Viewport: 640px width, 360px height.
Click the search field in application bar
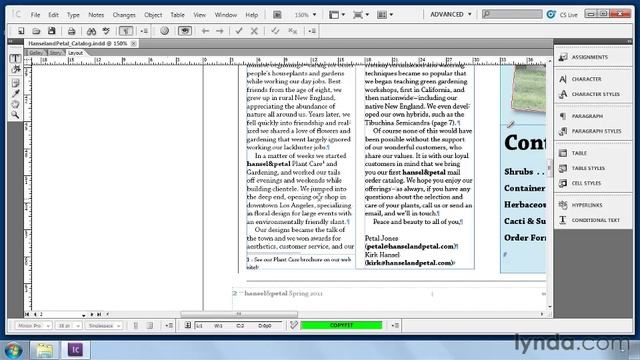(512, 14)
